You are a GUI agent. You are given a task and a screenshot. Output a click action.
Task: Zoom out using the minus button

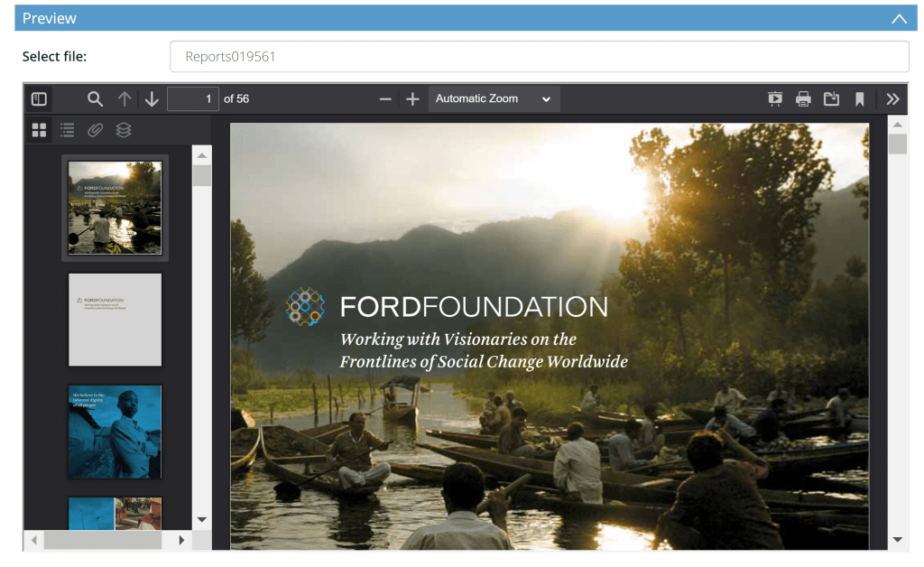click(385, 99)
